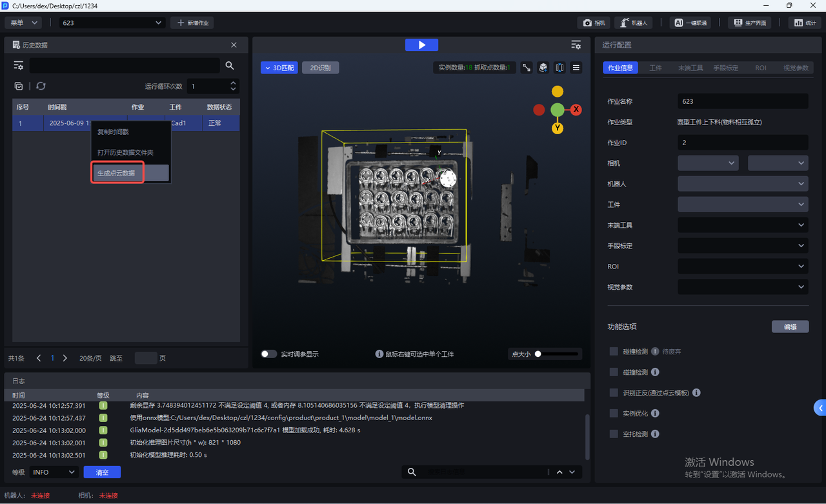Click the blue play run button

click(x=421, y=45)
